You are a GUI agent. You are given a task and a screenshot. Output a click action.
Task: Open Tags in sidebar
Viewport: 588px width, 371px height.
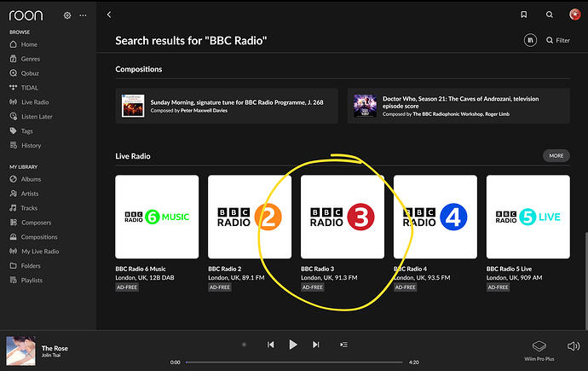coord(21,131)
